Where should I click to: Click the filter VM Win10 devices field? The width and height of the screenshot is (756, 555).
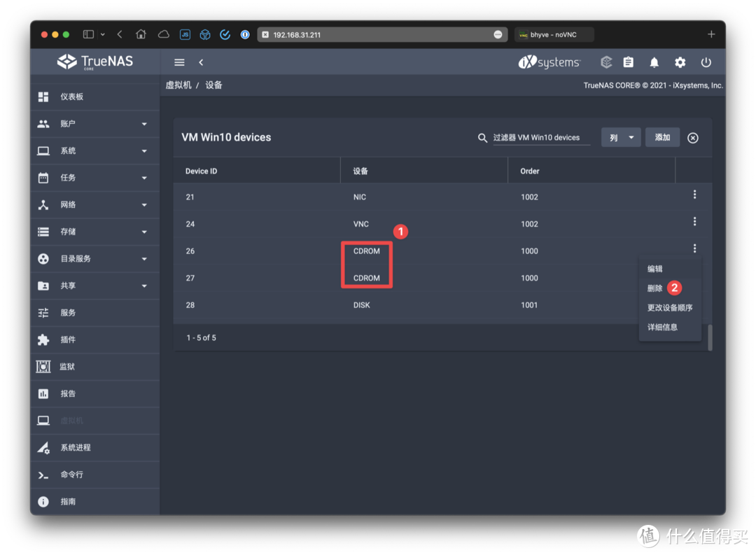pyautogui.click(x=541, y=137)
